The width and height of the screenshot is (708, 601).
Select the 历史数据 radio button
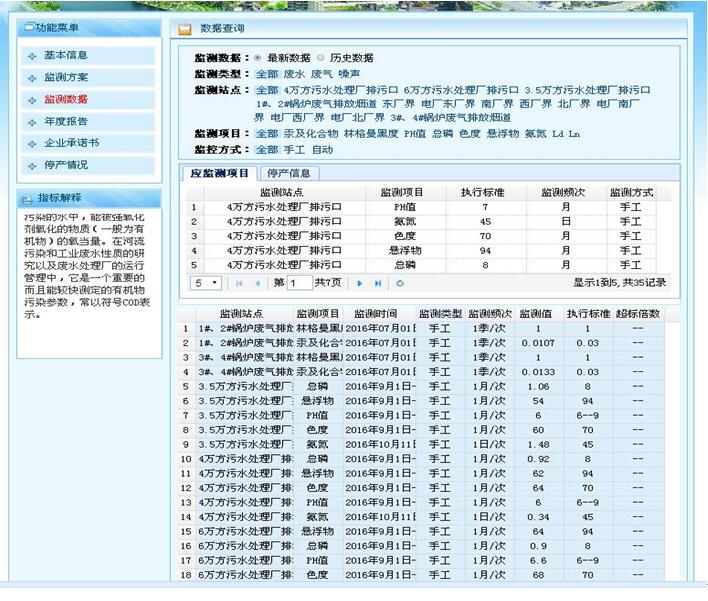[x=321, y=58]
